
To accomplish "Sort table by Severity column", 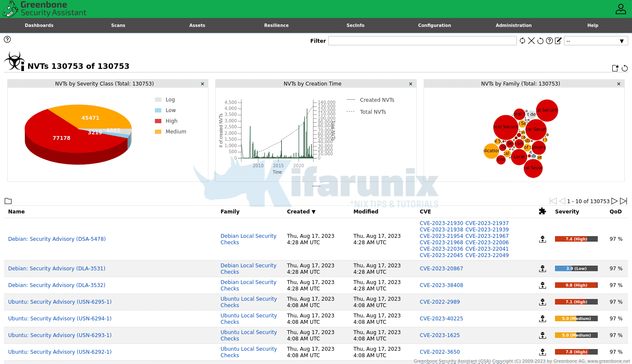I will pyautogui.click(x=567, y=212).
